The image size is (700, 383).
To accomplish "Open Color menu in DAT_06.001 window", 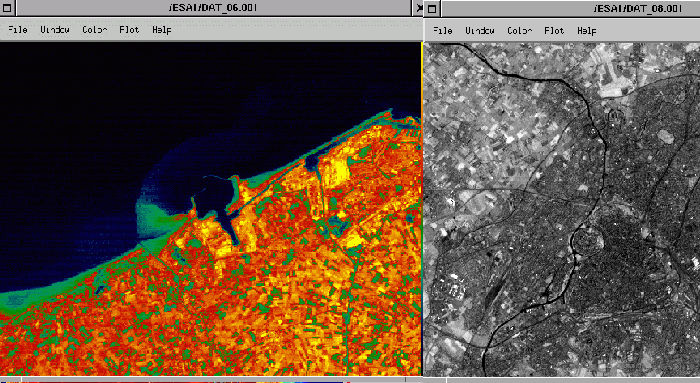I will pos(95,30).
